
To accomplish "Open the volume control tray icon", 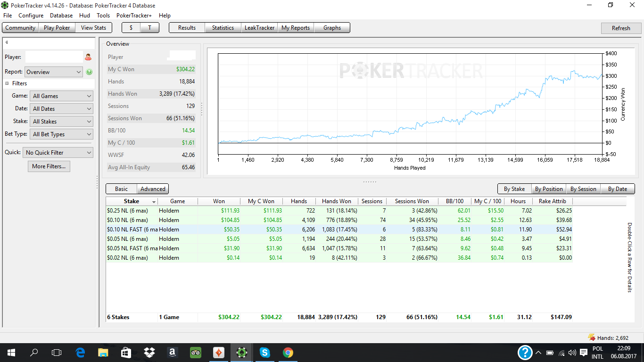I will click(x=572, y=353).
